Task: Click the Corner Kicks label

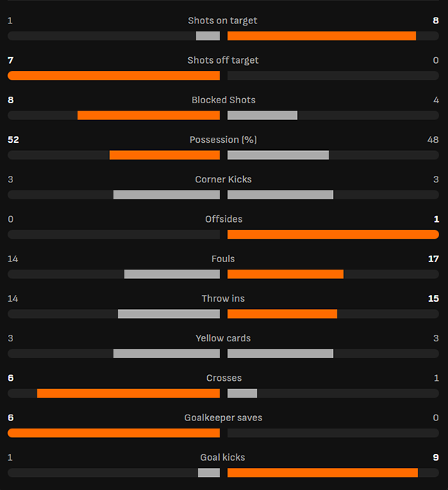Action: click(x=223, y=179)
